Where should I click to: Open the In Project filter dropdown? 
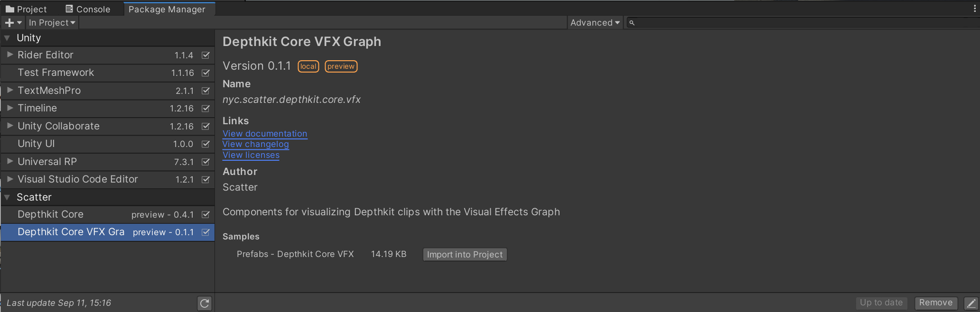(x=52, y=22)
